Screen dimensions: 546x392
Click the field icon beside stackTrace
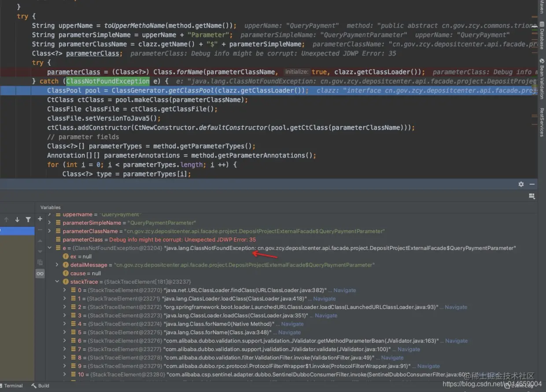[66, 282]
